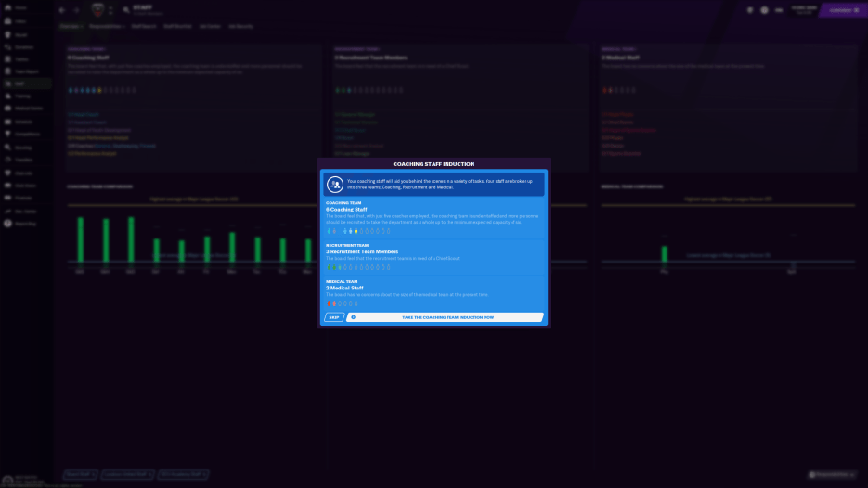This screenshot has width=868, height=488.
Task: Click the club badge in the top bar
Action: 99,10
